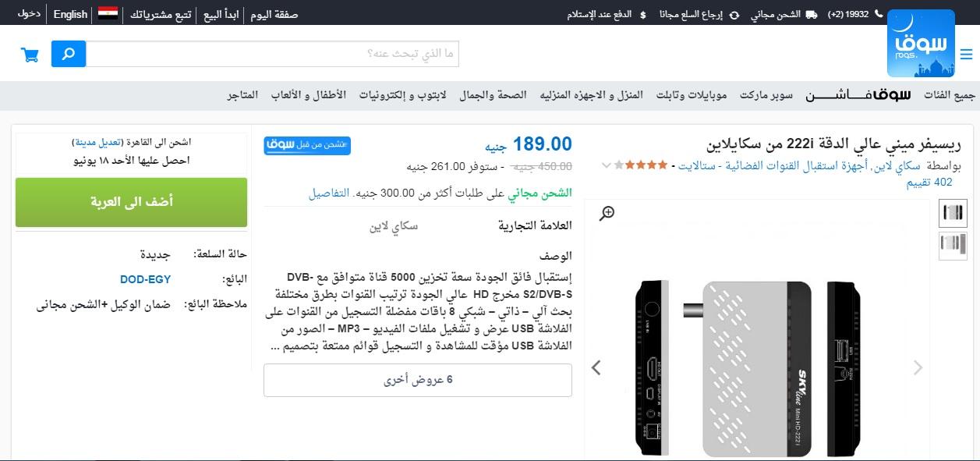Viewport: 980px width, 461px height.
Task: Open the 6 other offers button
Action: click(x=418, y=380)
